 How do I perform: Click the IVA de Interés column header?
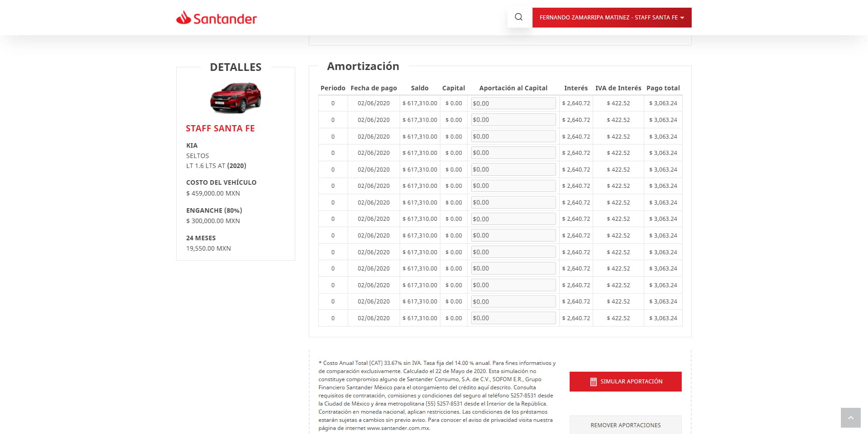[x=618, y=88]
